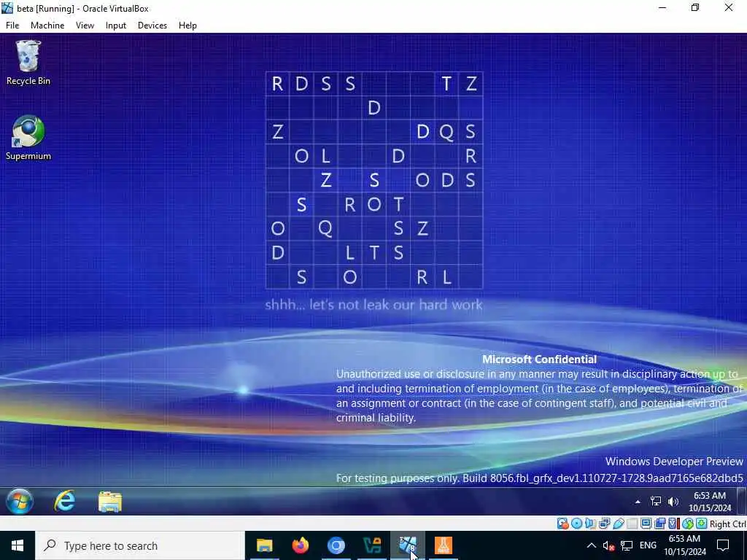747x560 pixels.
Task: Open the Recycle Bin desktop icon
Action: coord(28,63)
